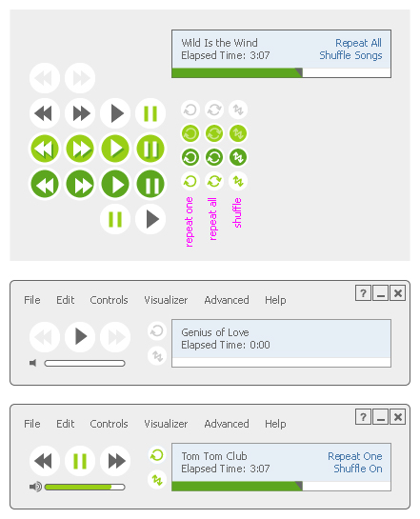Click the standalone grey play button at the bottom of the icon sheet
This screenshot has height=519, width=420.
tap(150, 219)
